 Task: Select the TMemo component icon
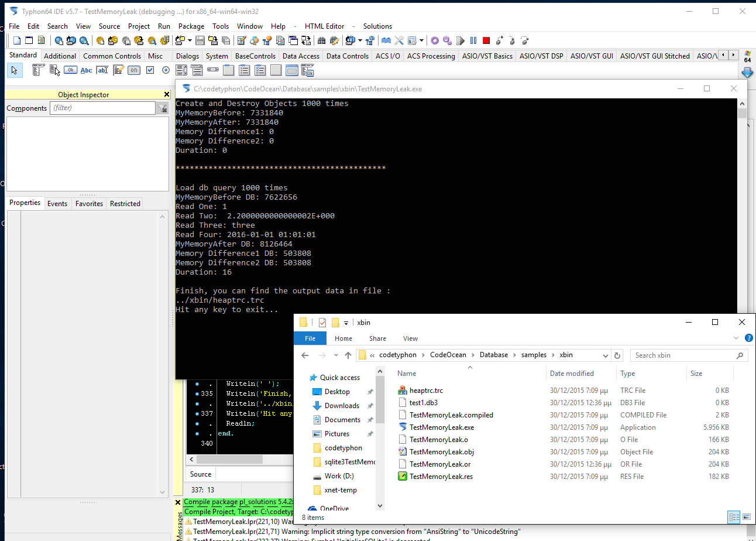119,70
